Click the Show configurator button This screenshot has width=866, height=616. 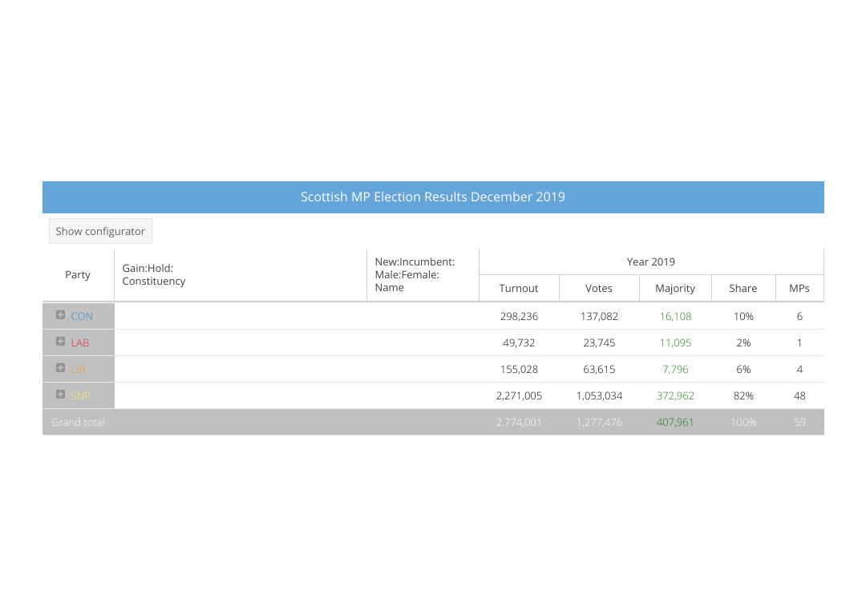point(100,232)
